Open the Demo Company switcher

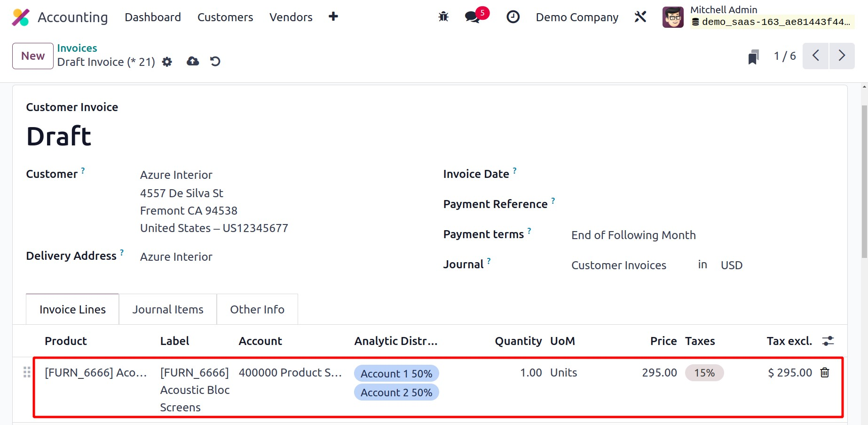point(577,17)
